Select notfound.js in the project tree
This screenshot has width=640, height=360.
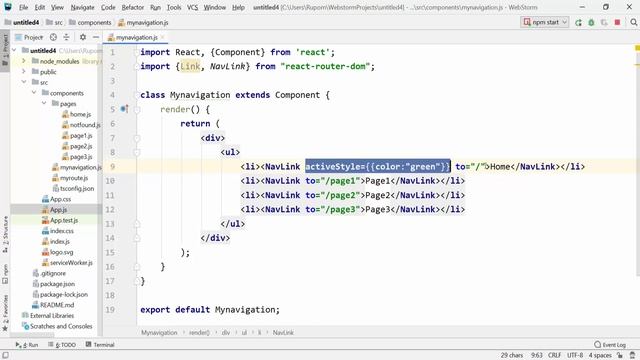click(x=84, y=125)
